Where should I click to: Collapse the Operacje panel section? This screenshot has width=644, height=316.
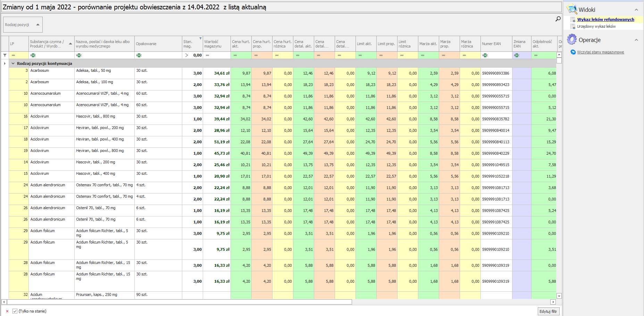point(636,40)
